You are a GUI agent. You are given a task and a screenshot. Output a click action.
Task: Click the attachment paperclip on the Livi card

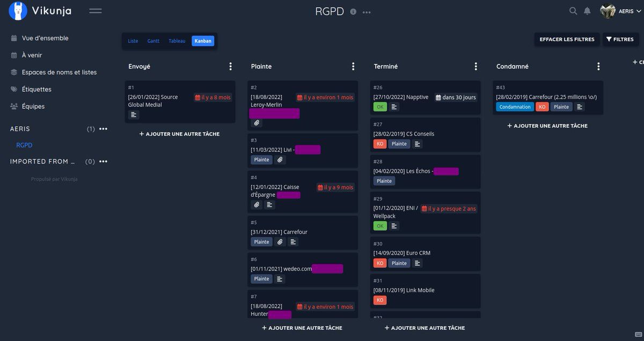280,160
